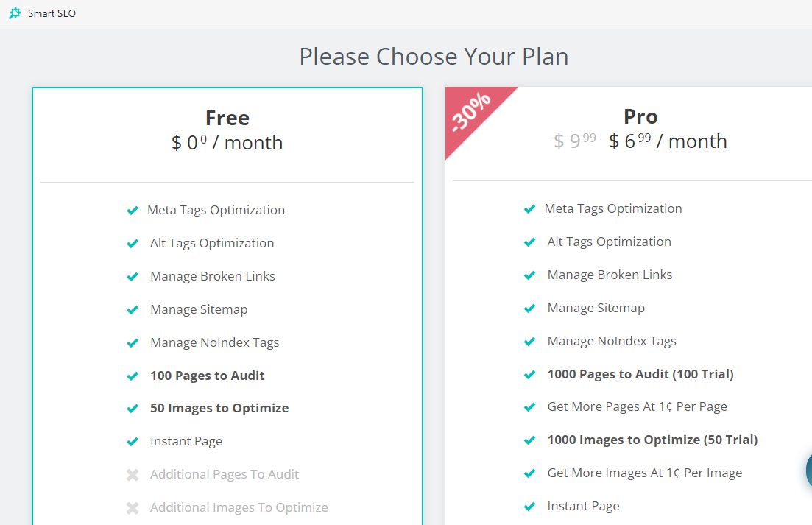Viewport: 812px width, 525px height.
Task: Click the crossed-out $9.99 original price
Action: point(575,141)
